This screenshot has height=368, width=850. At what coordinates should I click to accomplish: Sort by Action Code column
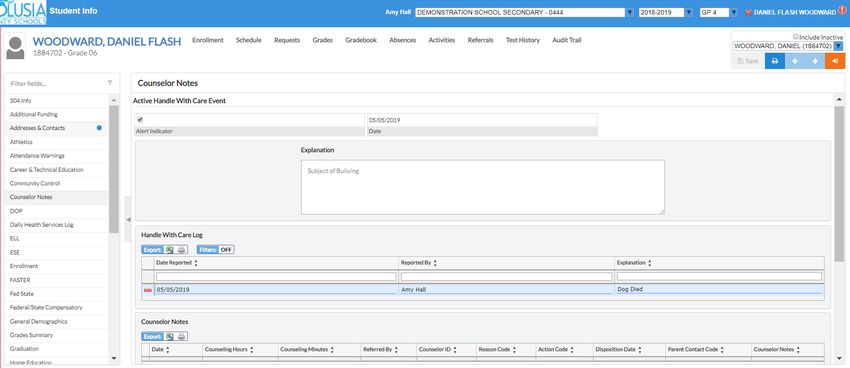pos(572,350)
